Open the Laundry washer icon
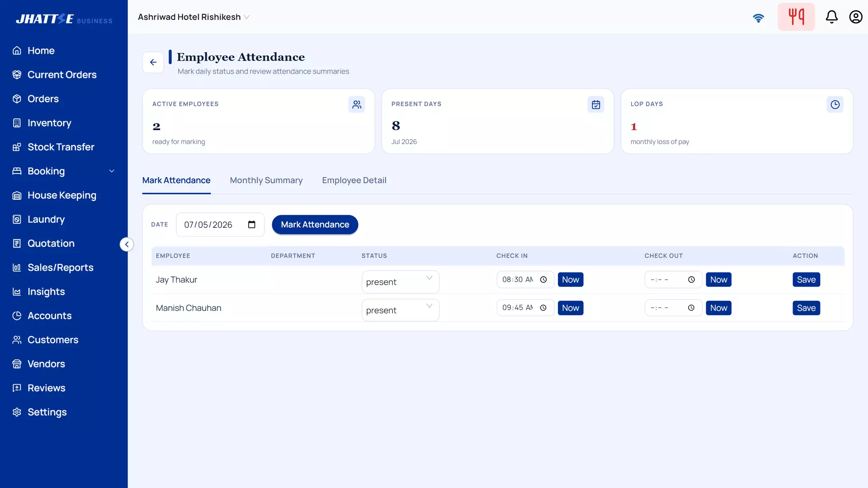This screenshot has height=488, width=868. tap(17, 219)
